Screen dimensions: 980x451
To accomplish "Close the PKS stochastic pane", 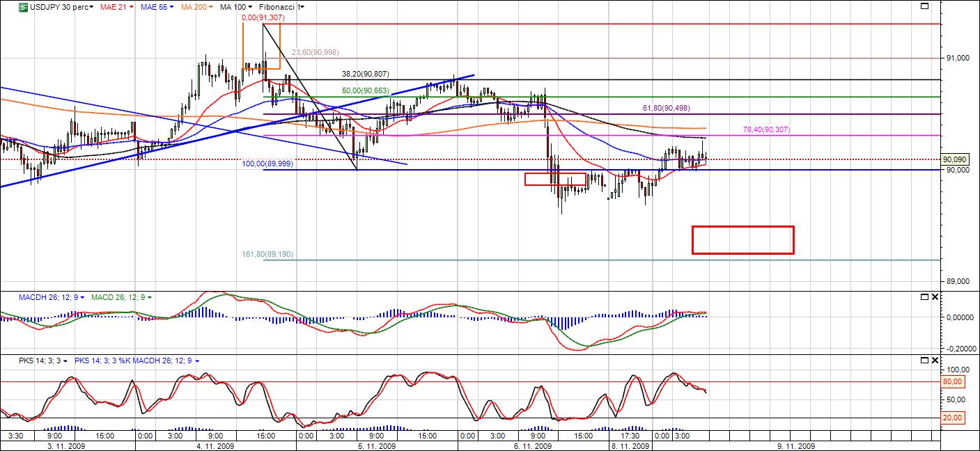I will pos(935,361).
